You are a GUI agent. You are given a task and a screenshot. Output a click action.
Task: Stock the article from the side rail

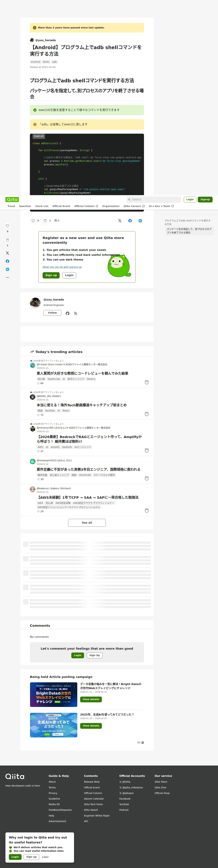(7, 240)
